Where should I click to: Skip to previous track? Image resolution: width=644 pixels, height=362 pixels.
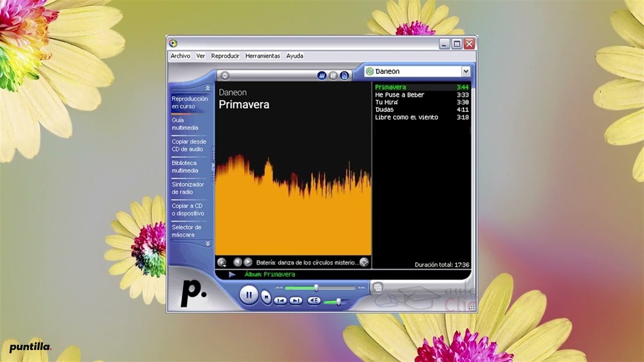click(280, 301)
